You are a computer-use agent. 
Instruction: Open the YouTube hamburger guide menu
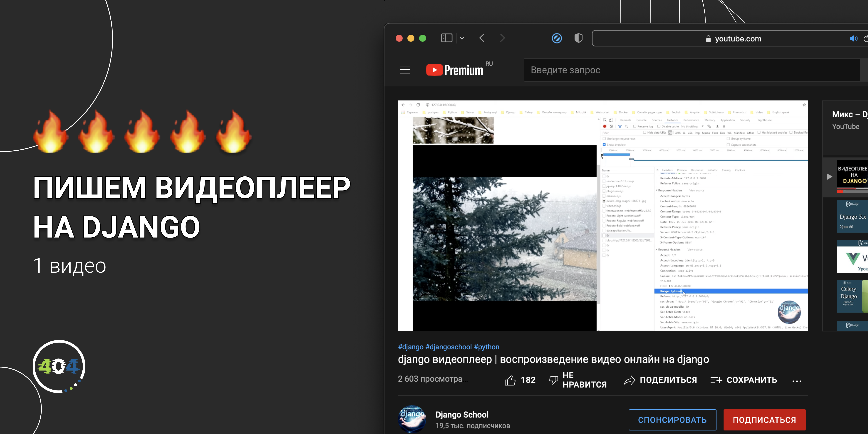pyautogui.click(x=405, y=70)
